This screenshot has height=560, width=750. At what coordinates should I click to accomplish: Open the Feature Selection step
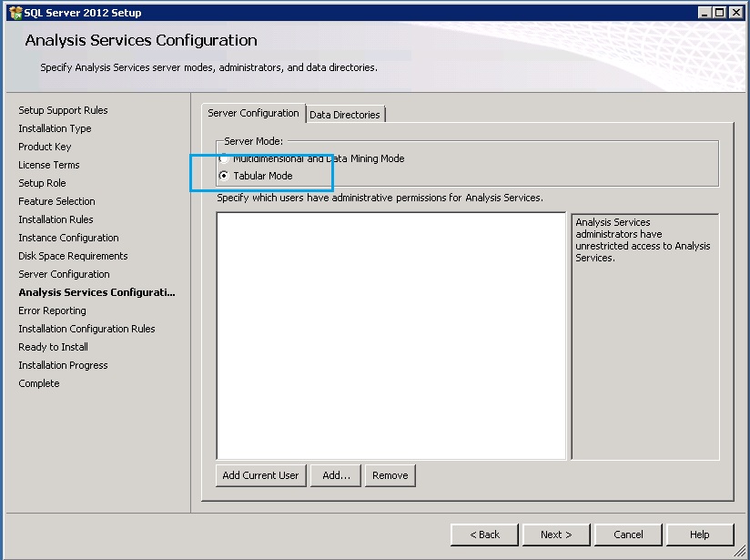pos(56,201)
